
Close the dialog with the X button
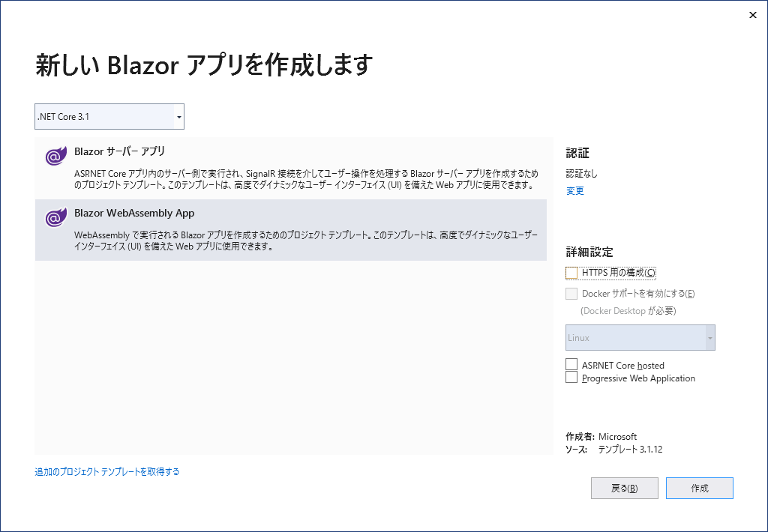753,15
